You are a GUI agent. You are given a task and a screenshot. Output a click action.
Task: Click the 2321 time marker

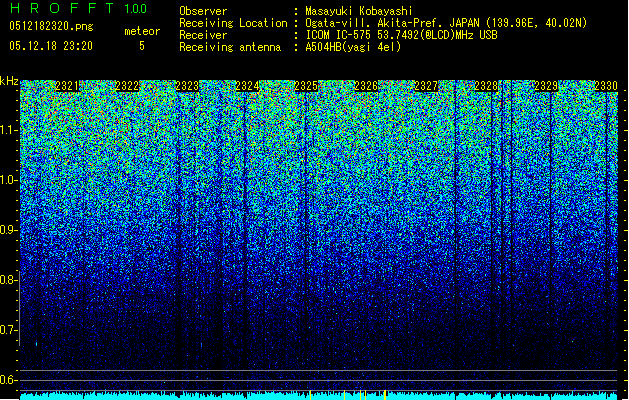[x=67, y=86]
